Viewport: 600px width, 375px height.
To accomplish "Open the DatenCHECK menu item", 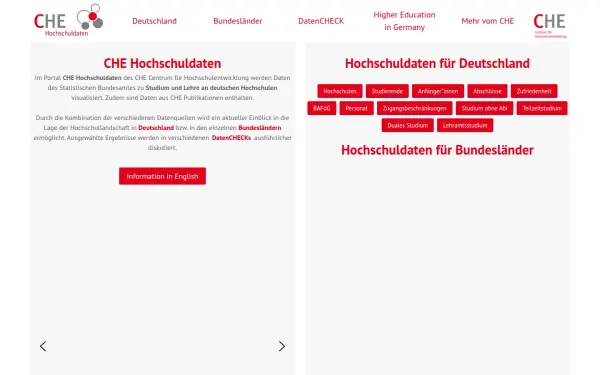I will (x=321, y=21).
